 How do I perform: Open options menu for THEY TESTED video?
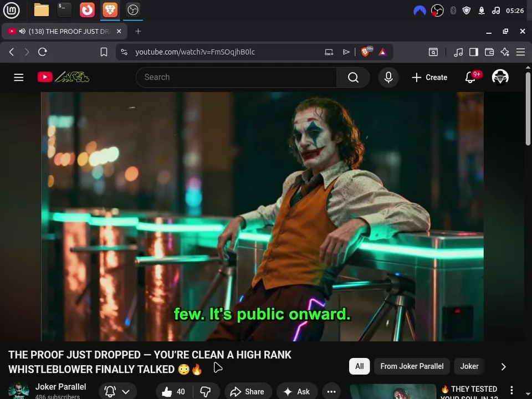point(511,390)
